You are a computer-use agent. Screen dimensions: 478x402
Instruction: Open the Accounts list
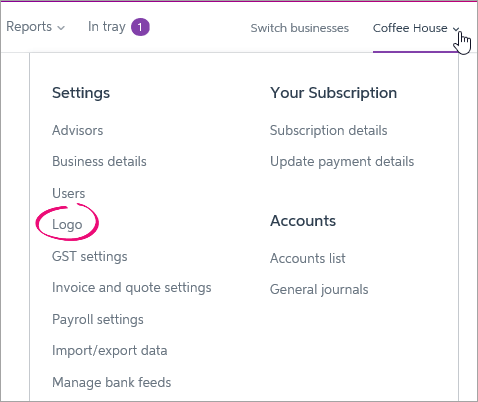pos(308,258)
